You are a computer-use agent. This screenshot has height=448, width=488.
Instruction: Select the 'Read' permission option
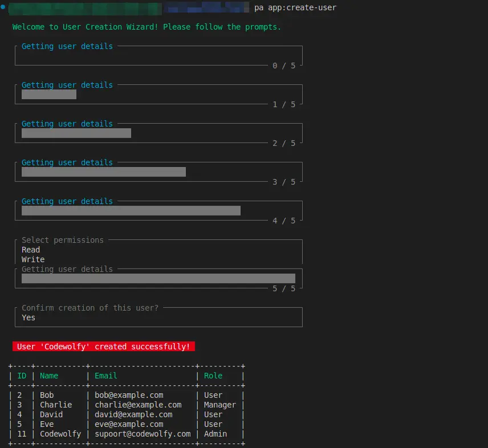pyautogui.click(x=31, y=249)
